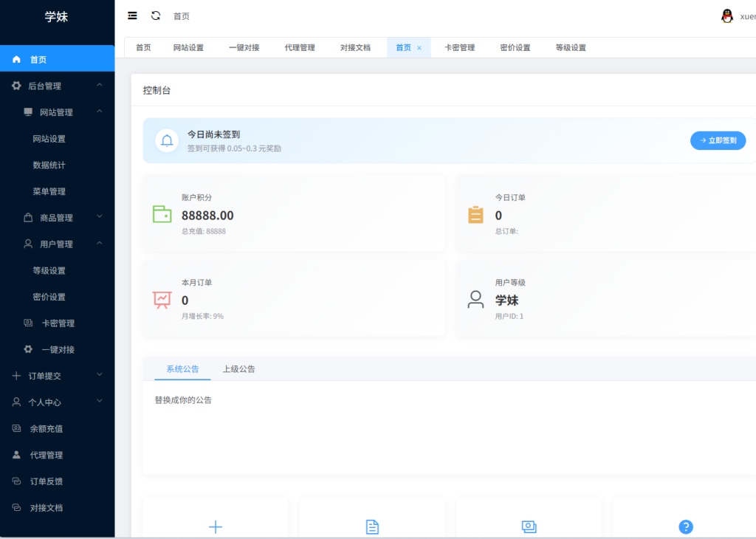
Task: Switch to the 上级公告 tab
Action: coord(239,369)
